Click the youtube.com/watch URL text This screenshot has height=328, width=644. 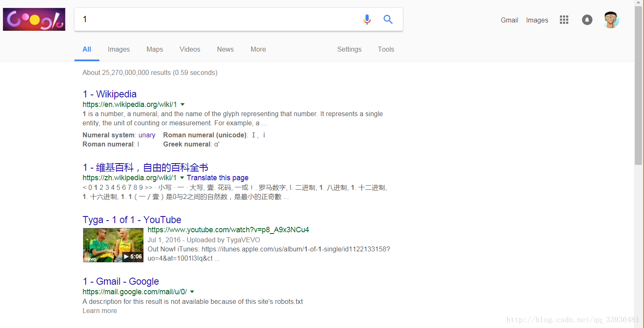(x=228, y=230)
